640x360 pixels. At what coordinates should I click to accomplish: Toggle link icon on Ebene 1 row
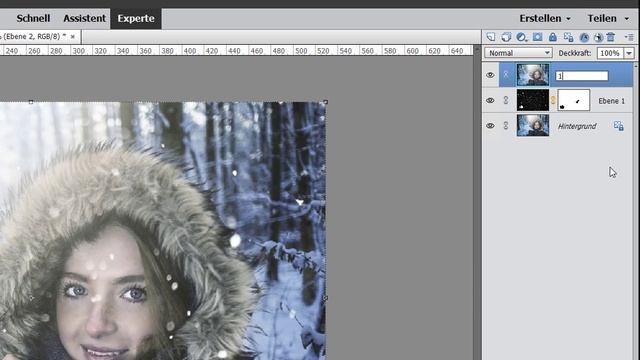[506, 100]
